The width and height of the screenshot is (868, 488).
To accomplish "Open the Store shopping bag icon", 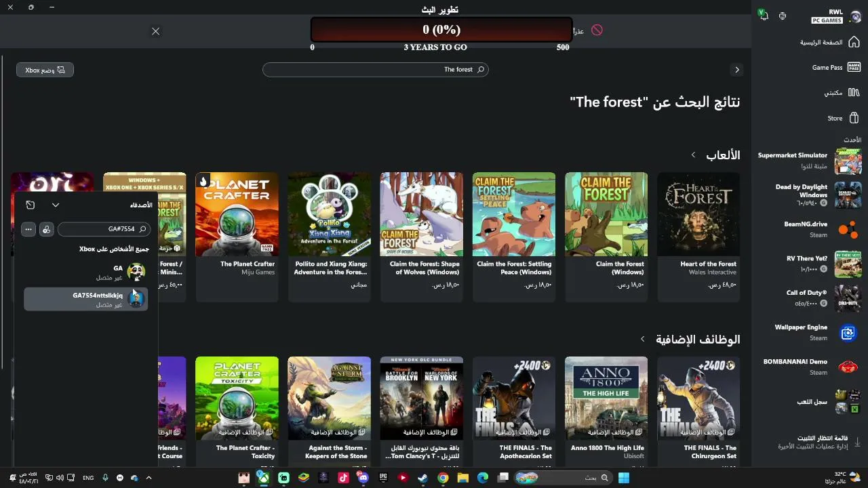I will 854,118.
